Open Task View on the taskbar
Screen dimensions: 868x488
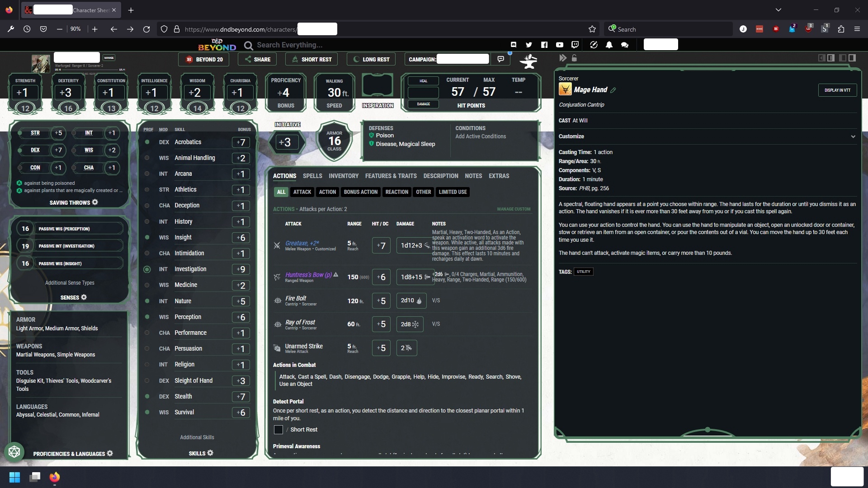point(35,477)
